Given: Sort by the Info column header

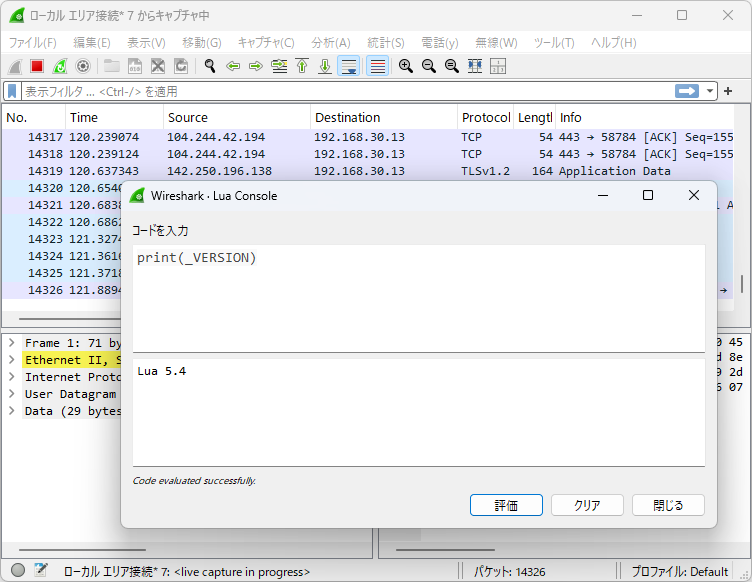Looking at the screenshot, I should (x=645, y=117).
